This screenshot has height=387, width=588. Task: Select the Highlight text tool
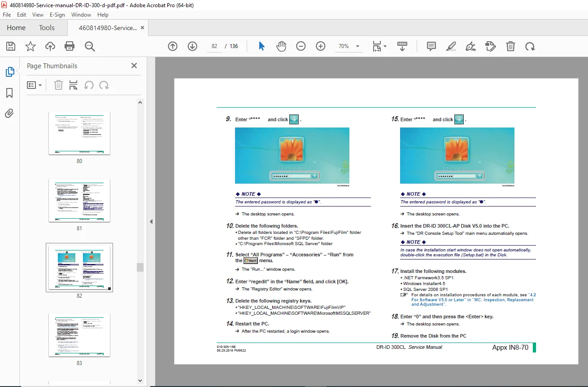tap(451, 46)
